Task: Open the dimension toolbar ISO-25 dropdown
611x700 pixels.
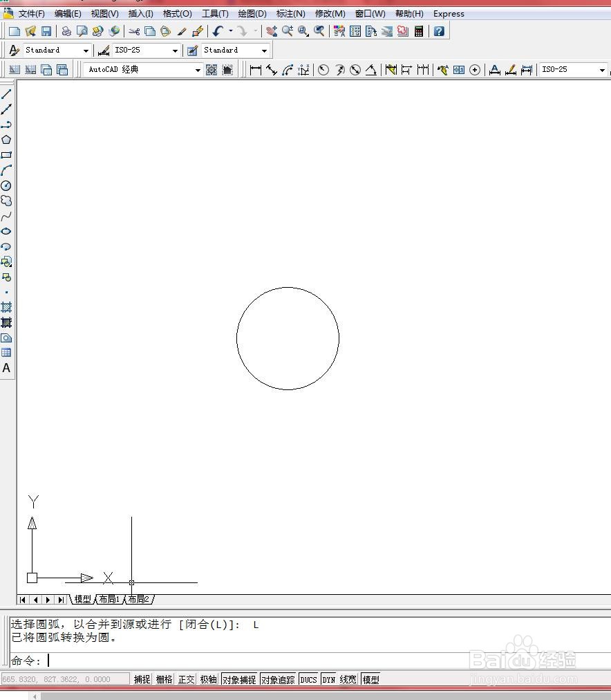Action: coord(602,70)
